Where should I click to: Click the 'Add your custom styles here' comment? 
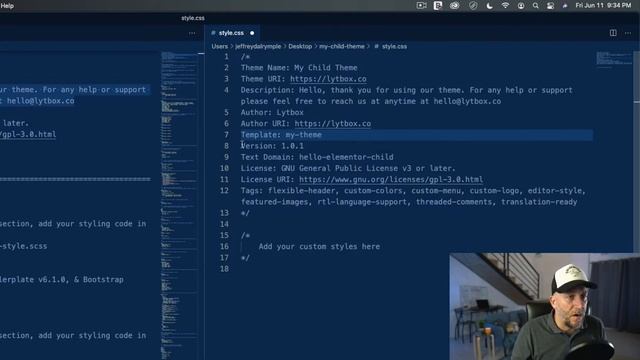click(319, 247)
